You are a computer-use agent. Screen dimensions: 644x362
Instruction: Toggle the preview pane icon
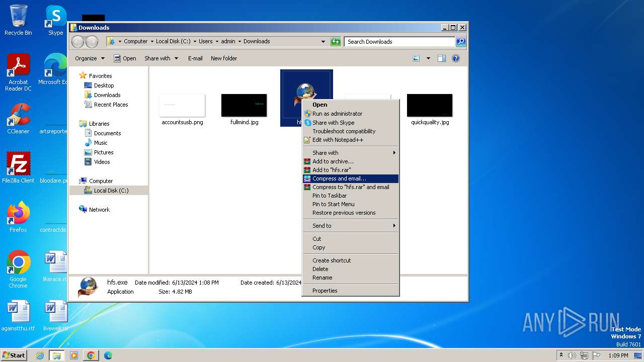point(441,58)
